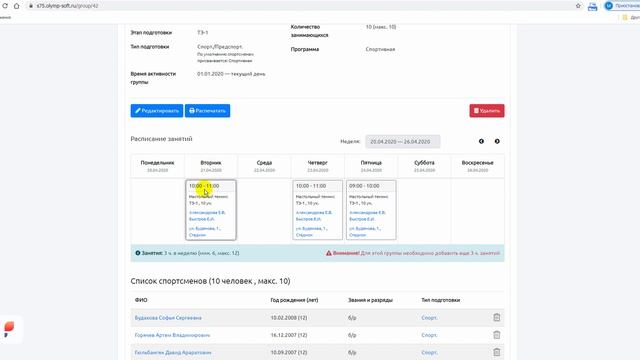Click the Год рождения (лет) column header
640x360 pixels.
tap(294, 300)
